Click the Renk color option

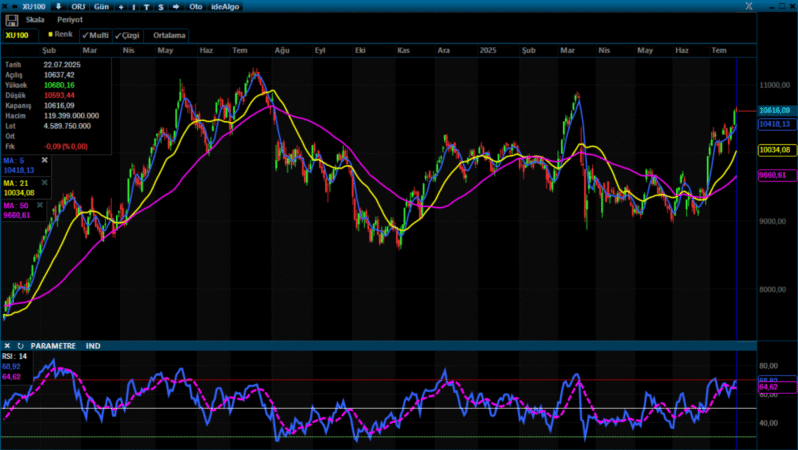tap(61, 34)
